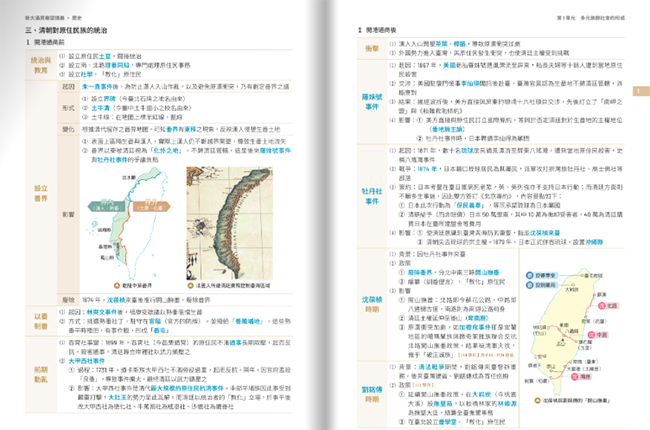Click the blue term 廢除番界
Image resolution: width=650 pixels, height=430 pixels.
pos(420,272)
